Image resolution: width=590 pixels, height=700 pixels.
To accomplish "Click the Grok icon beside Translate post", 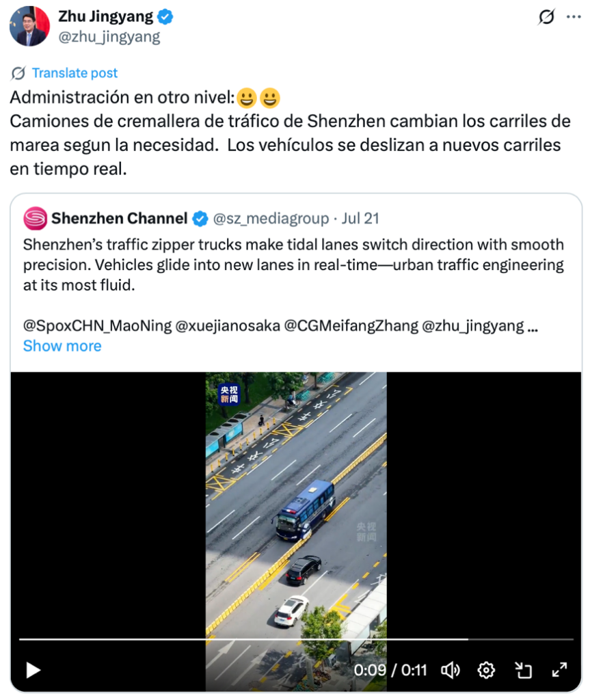I will tap(18, 72).
